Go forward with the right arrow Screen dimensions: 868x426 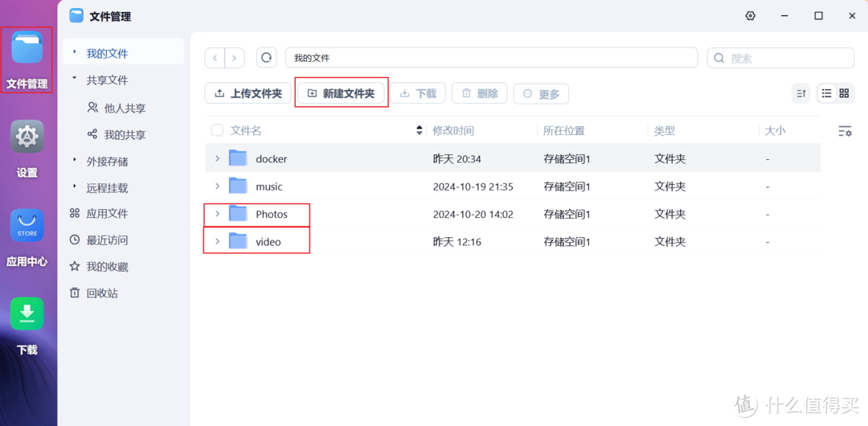[234, 58]
